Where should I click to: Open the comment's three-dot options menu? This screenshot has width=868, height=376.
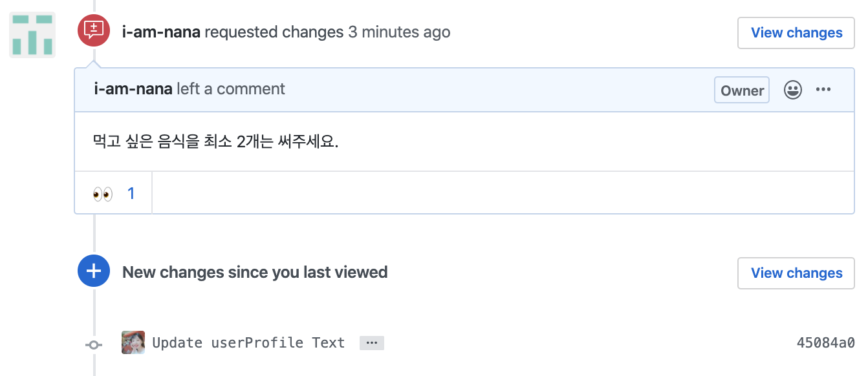pos(823,90)
